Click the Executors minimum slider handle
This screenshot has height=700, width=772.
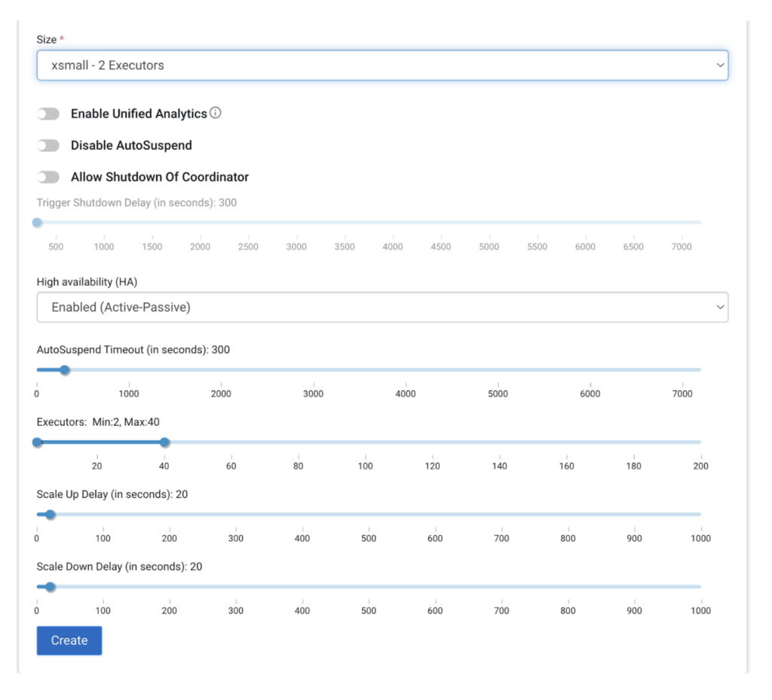coord(37,442)
